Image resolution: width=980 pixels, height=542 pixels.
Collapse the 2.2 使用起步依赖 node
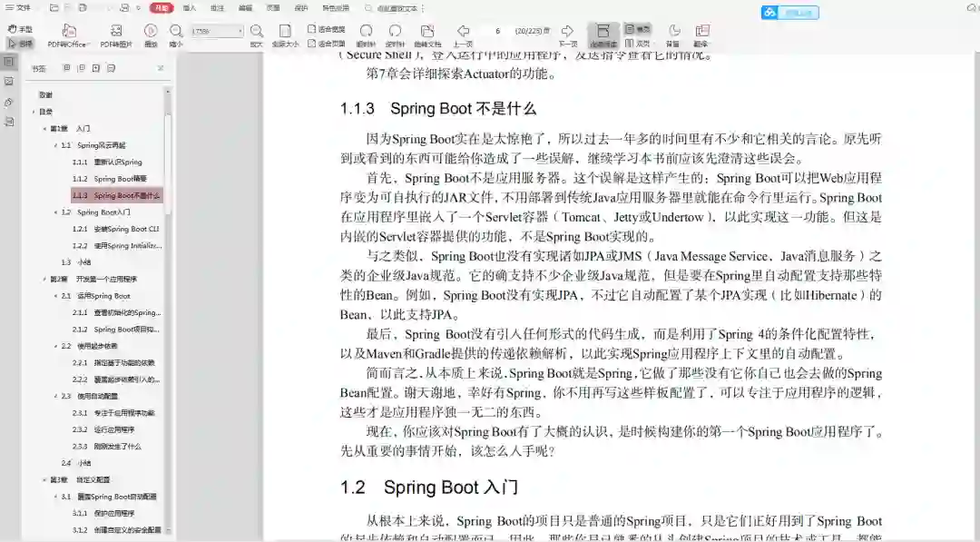pyautogui.click(x=55, y=346)
